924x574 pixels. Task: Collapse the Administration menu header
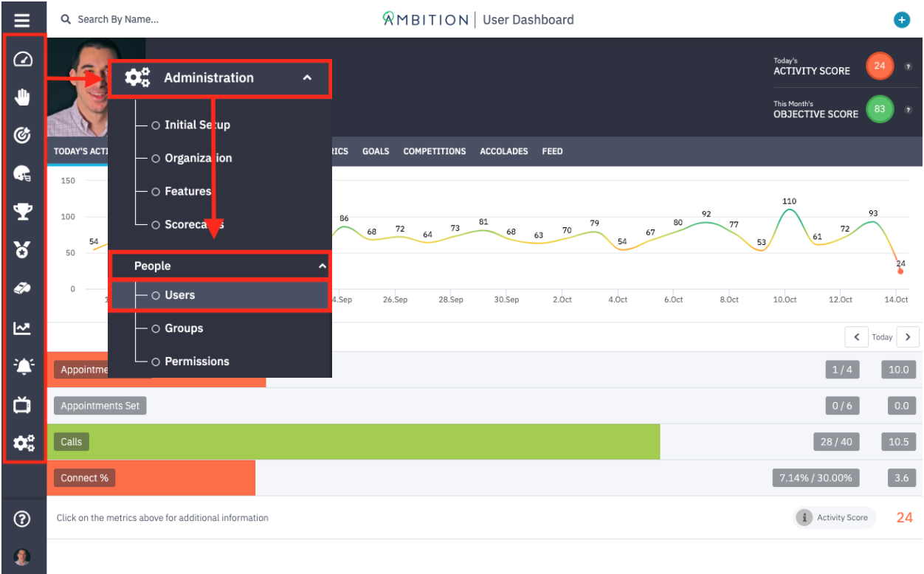220,78
